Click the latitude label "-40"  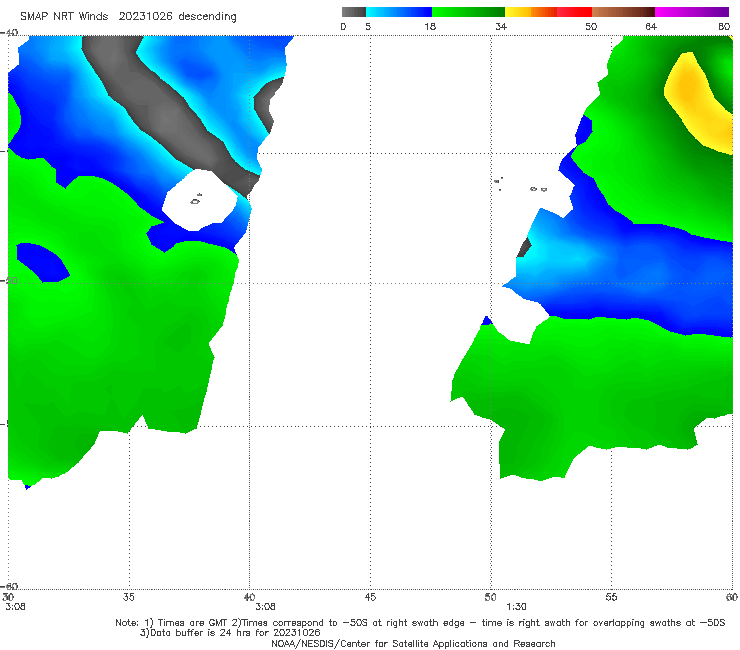9,33
